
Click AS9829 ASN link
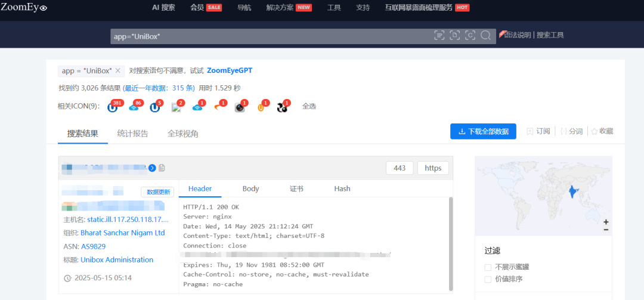(93, 246)
